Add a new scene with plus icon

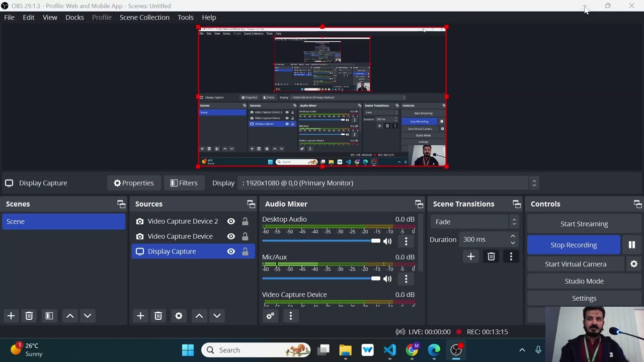[11, 316]
